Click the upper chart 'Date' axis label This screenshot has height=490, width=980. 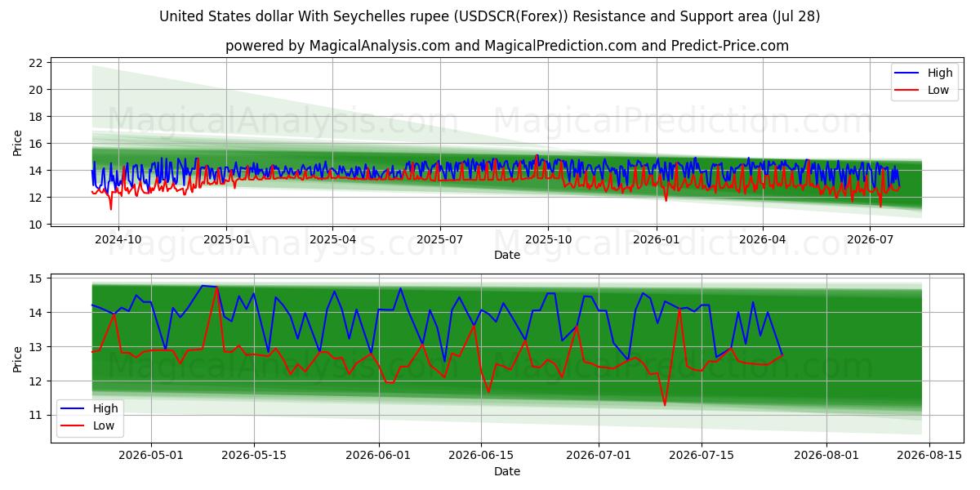pyautogui.click(x=507, y=255)
